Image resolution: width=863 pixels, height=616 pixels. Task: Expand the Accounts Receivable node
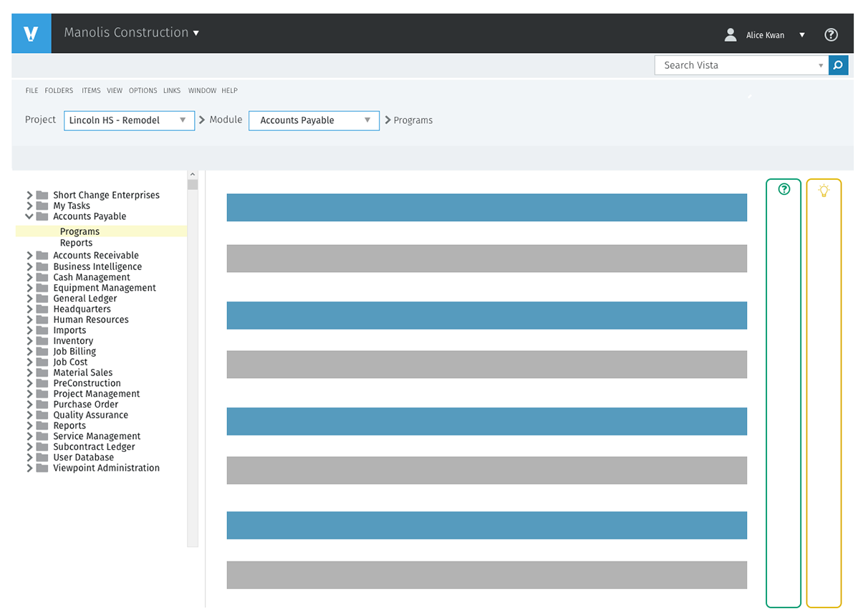click(29, 255)
